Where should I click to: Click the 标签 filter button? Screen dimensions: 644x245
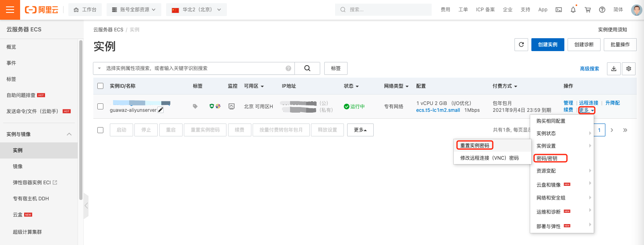(336, 68)
